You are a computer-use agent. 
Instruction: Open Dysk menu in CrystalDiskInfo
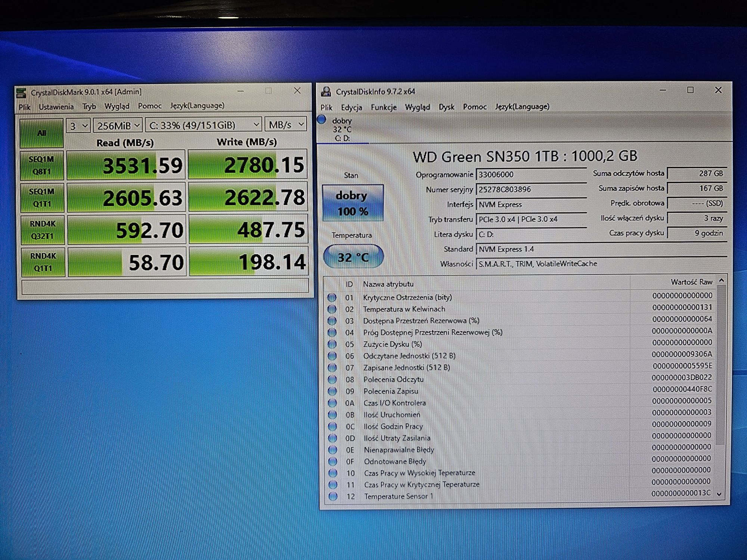[x=446, y=107]
